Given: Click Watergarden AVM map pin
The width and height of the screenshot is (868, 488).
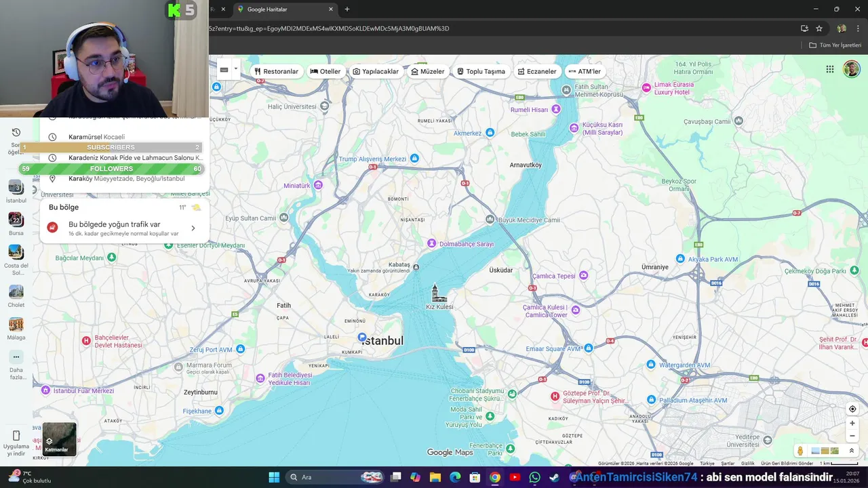Looking at the screenshot, I should point(651,365).
